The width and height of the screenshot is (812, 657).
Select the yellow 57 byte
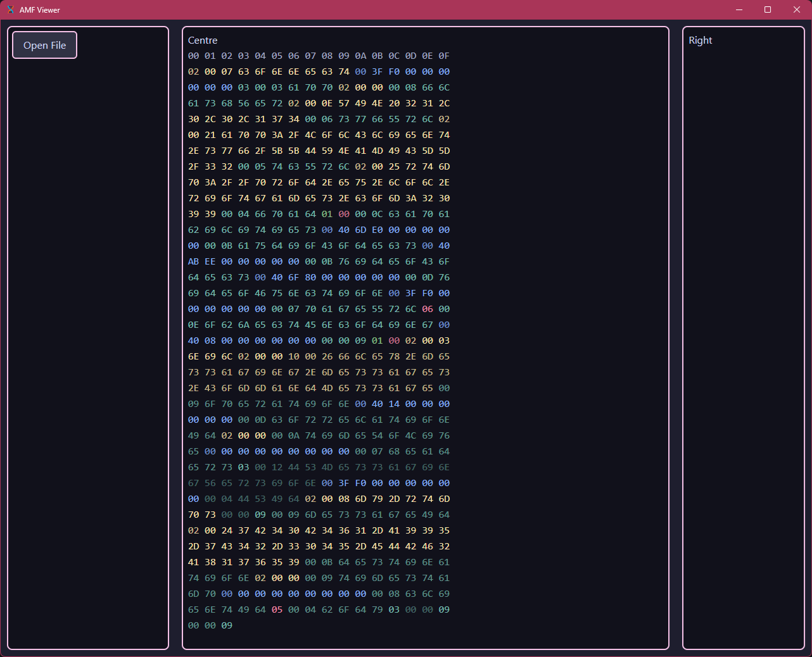click(344, 103)
